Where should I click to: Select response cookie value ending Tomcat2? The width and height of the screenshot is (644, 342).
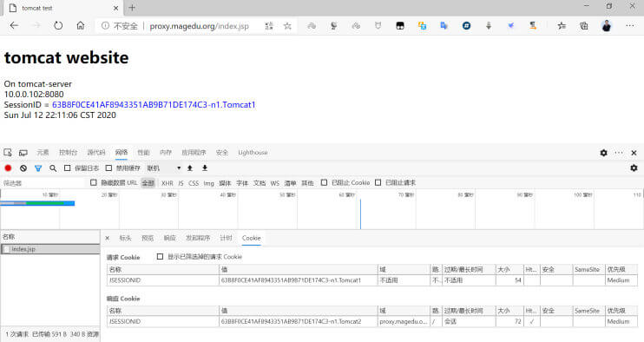click(291, 321)
